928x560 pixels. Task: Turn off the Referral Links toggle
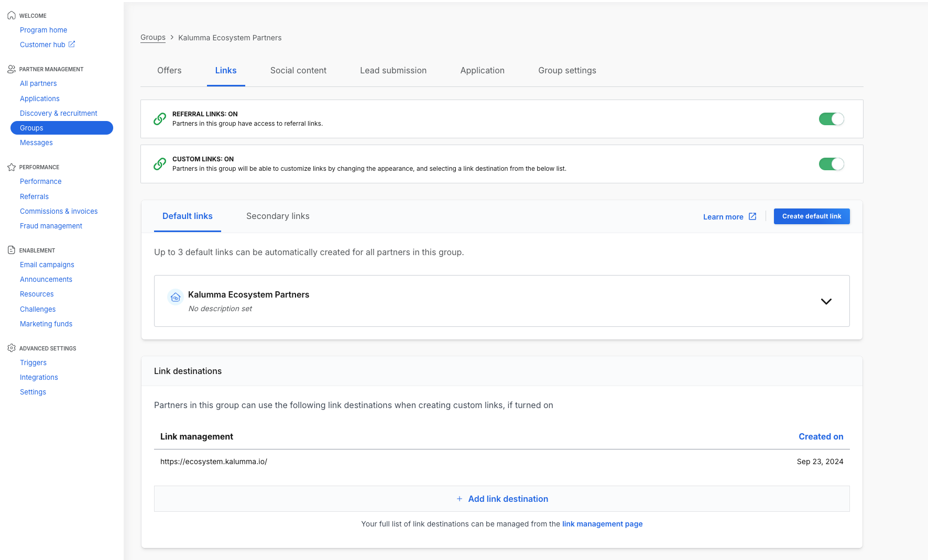[x=832, y=119]
